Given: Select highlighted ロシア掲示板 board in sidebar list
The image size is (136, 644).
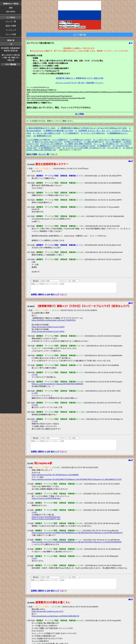Looking at the screenshot, I should coord(11,65).
